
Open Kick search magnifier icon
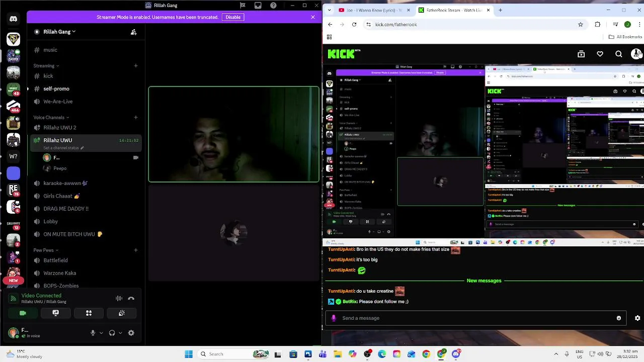(619, 54)
